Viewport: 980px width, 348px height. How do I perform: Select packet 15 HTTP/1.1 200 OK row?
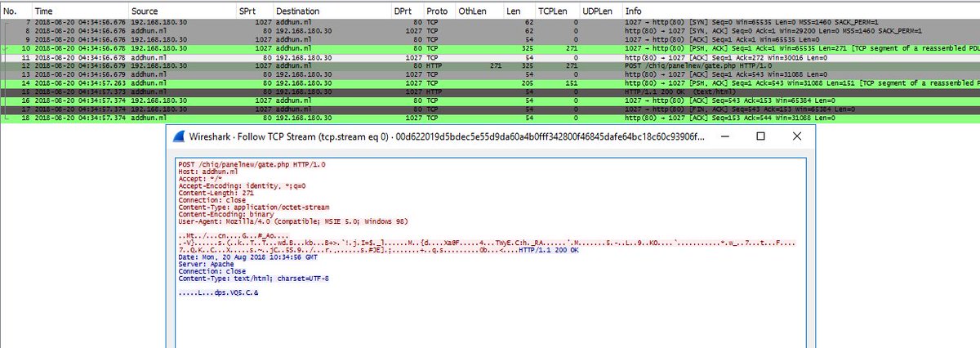pyautogui.click(x=490, y=91)
